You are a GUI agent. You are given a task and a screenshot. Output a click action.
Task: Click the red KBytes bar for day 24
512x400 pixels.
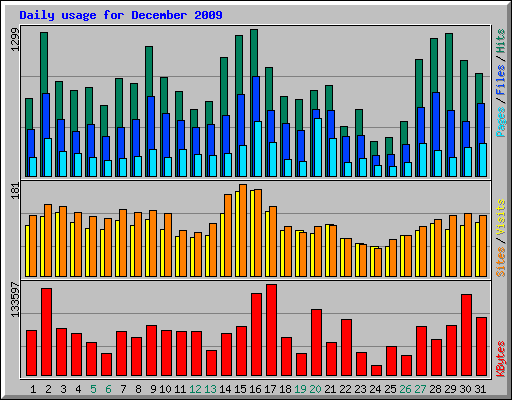tap(376, 371)
